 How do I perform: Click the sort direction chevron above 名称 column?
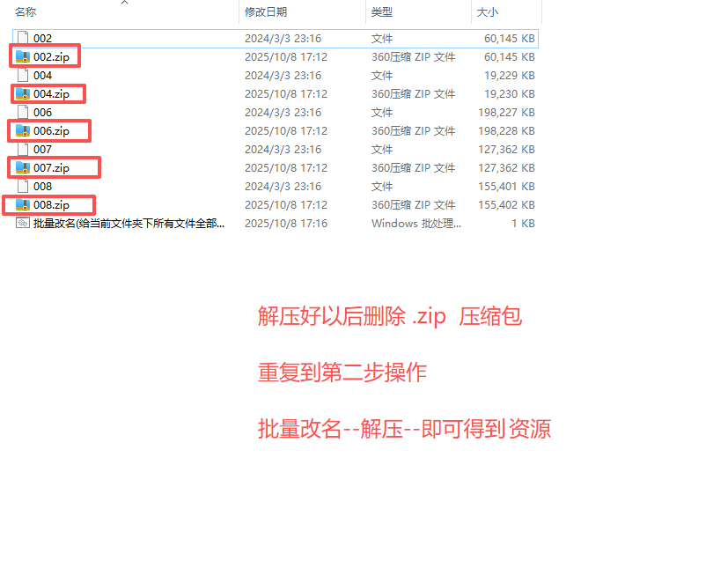(x=124, y=4)
